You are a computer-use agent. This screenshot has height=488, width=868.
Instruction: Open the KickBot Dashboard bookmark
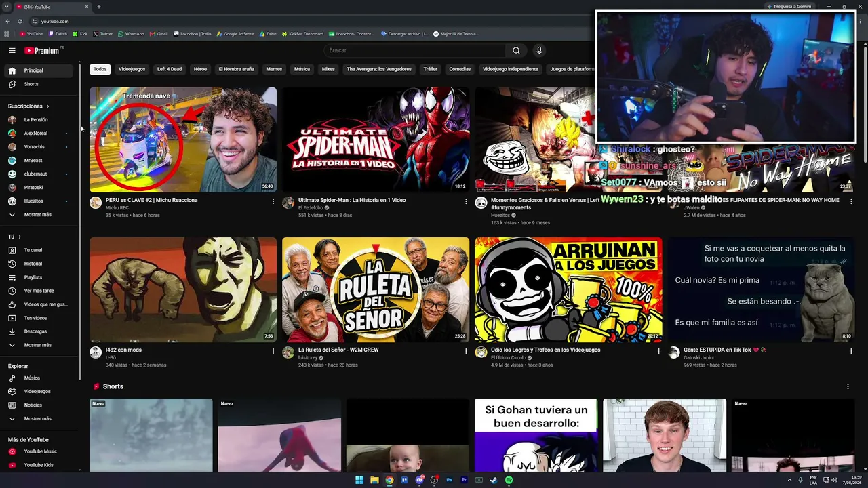(x=302, y=34)
